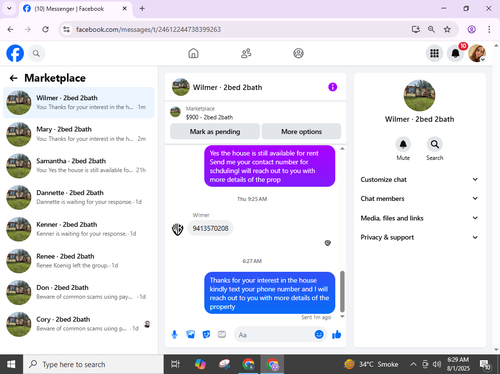500x374 pixels.
Task: Mute the Wilmer conversation
Action: [x=403, y=144]
